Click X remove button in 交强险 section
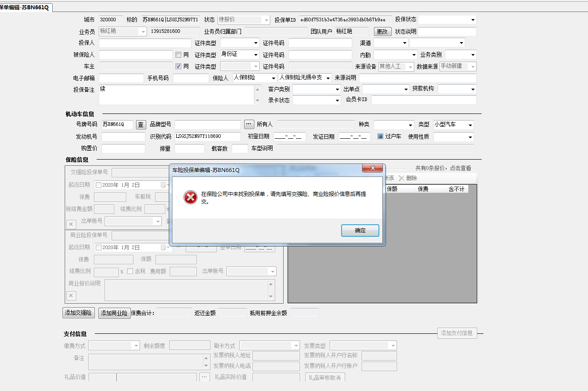Viewport: 588px width, 391px height. click(71, 224)
